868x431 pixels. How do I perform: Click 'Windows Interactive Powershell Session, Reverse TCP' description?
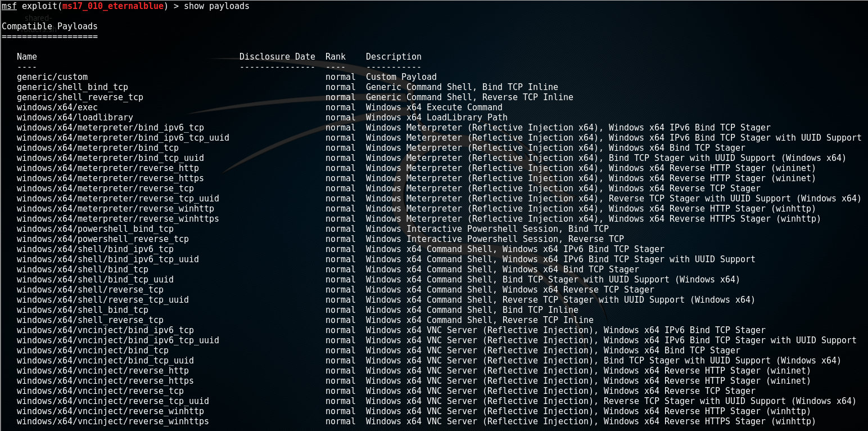point(495,239)
